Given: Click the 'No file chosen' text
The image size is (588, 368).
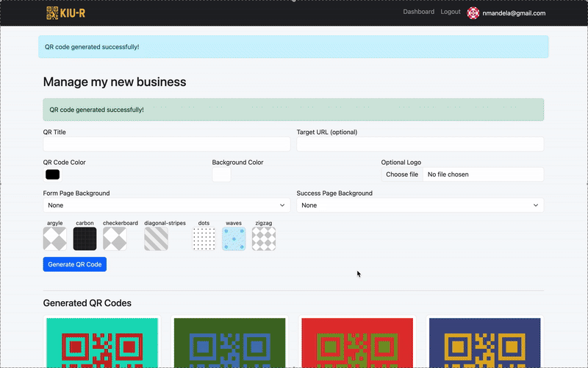Looking at the screenshot, I should pyautogui.click(x=448, y=174).
